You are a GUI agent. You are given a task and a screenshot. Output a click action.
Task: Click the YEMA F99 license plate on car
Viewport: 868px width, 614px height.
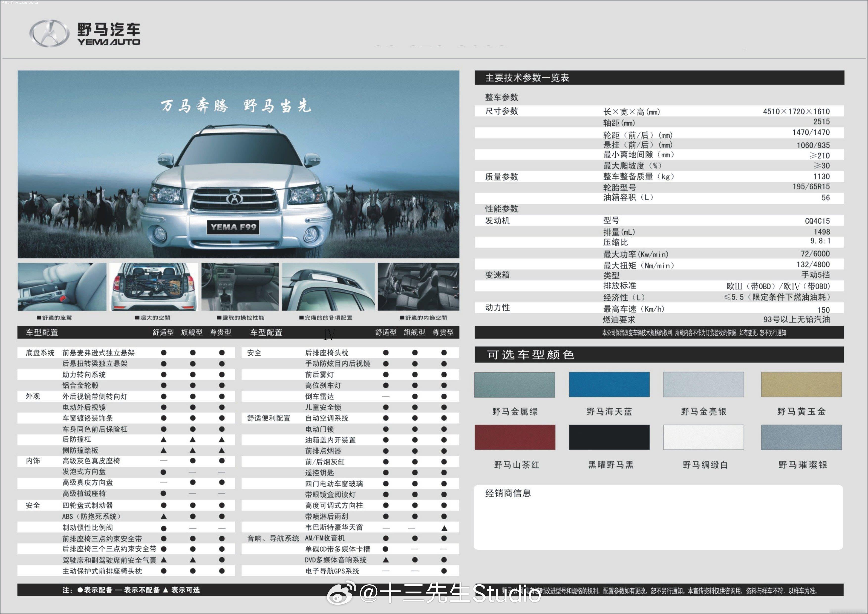coord(233,227)
